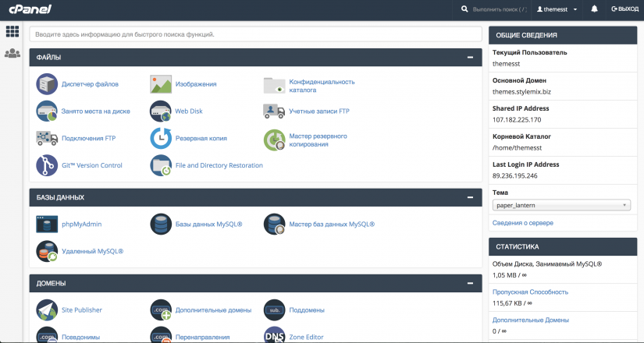Click the Поддомены text link
Image resolution: width=644 pixels, height=343 pixels.
(x=307, y=309)
